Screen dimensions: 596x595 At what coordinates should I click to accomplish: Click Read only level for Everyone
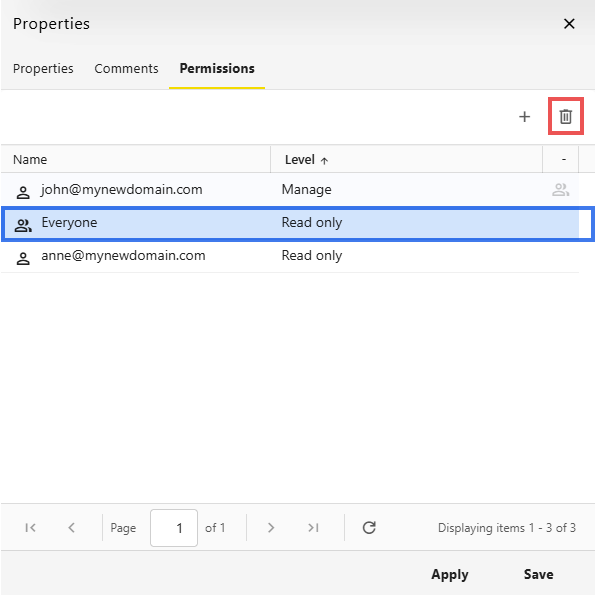pos(312,223)
